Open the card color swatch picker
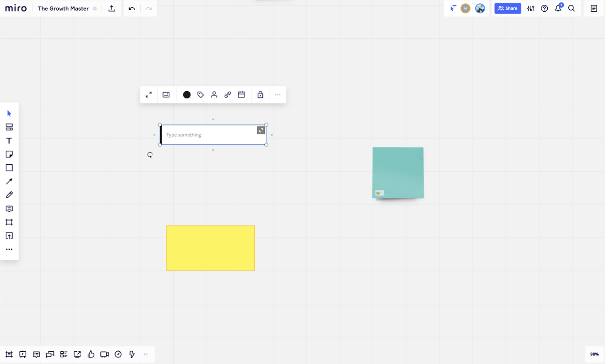Screen dimensions: 605x364 click(x=187, y=95)
